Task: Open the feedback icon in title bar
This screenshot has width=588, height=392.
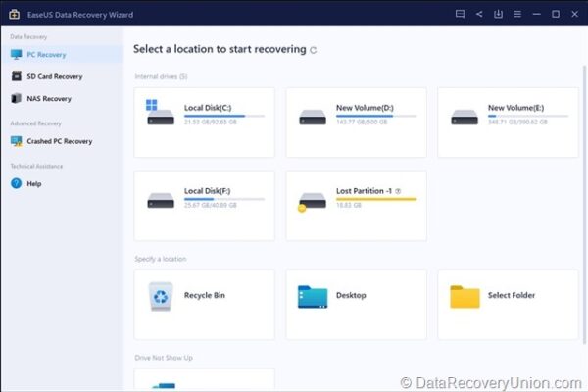Action: tap(461, 14)
